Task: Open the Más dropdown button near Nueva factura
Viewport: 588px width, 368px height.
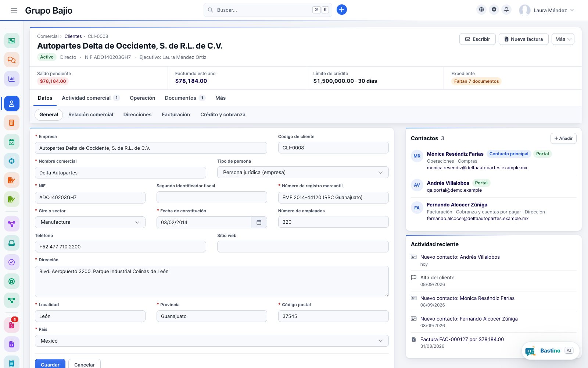Action: [x=563, y=39]
